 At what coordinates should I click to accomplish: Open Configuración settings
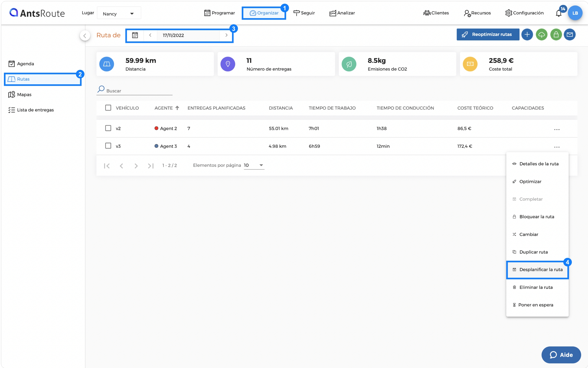tap(524, 13)
